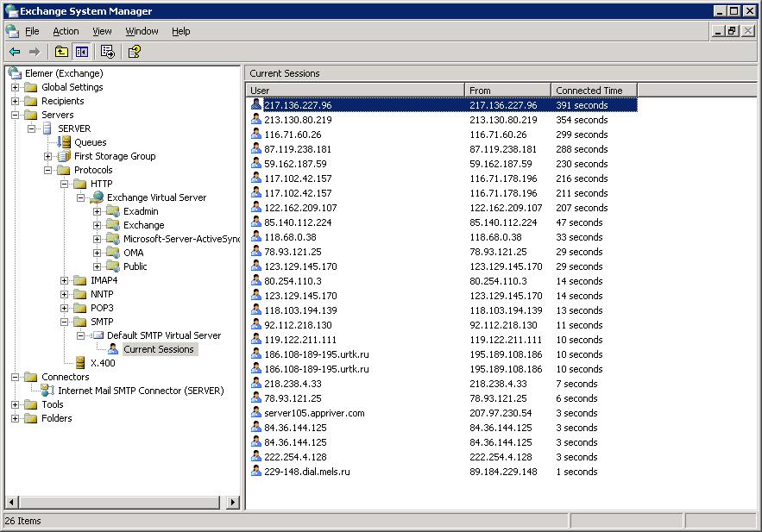This screenshot has width=762, height=532.
Task: Select the session user 118.103.194.139
Action: point(300,310)
